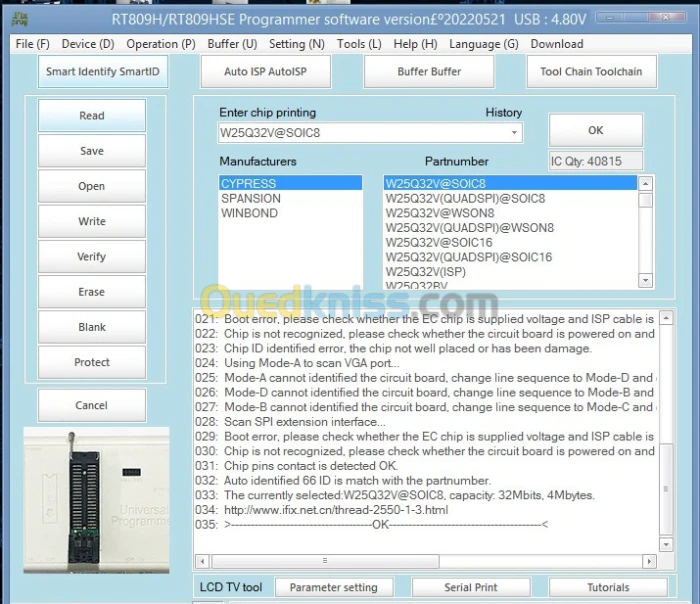
Task: Select partnumber W25Q32V@SOIC16
Action: [510, 242]
